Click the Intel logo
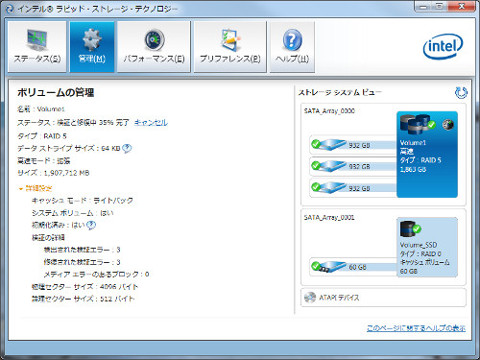Image resolution: width=480 pixels, height=360 pixels. pyautogui.click(x=443, y=47)
